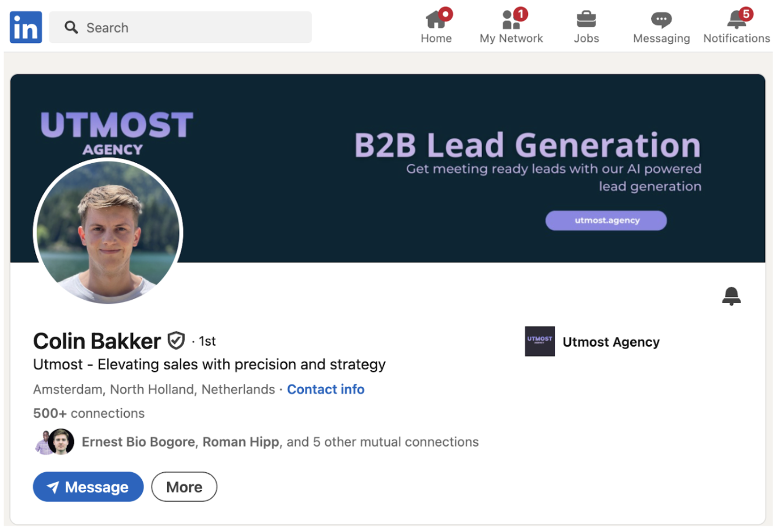
Task: Click the utmost.agency button on banner
Action: [x=606, y=220]
